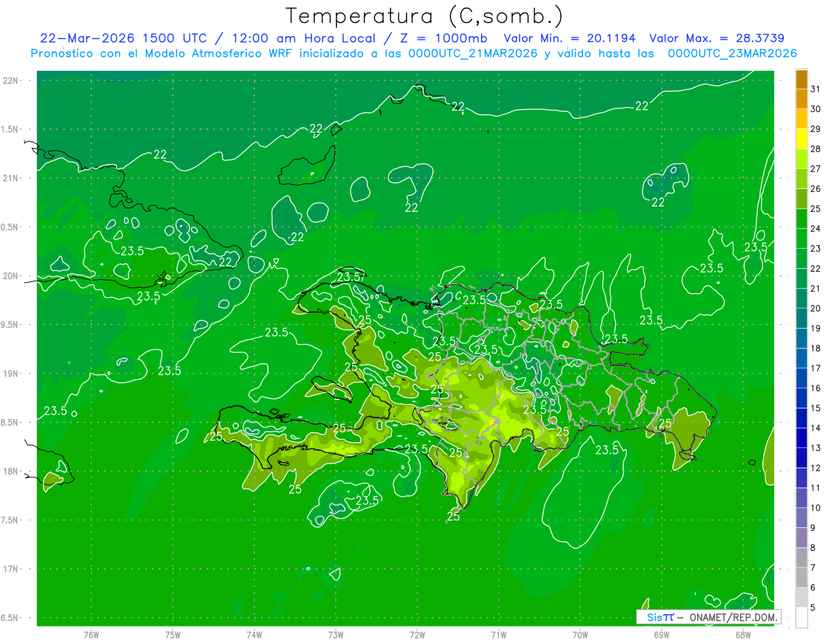
Task: Click the 22N latitude axis label
Action: (11, 81)
